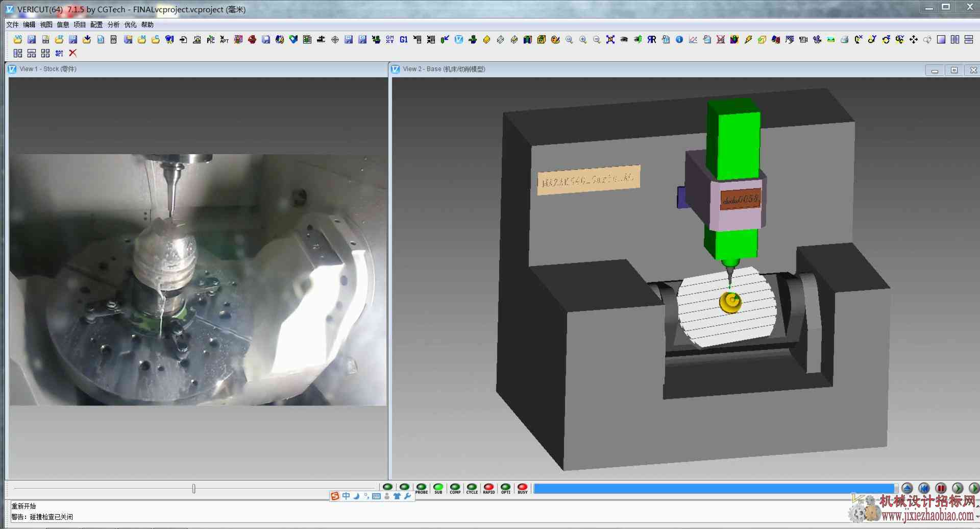Viewport: 980px width, 529px height.
Task: Click the first unlabeled green status light
Action: [388, 487]
